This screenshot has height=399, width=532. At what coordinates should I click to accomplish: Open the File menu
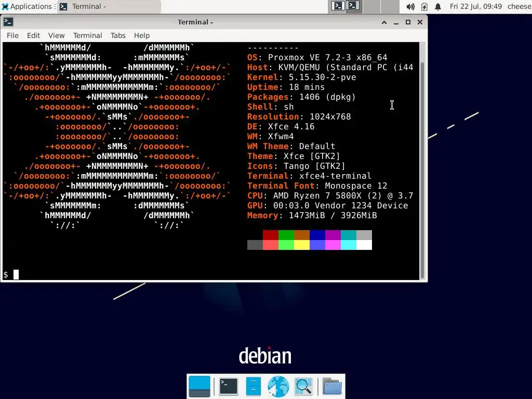coord(12,35)
